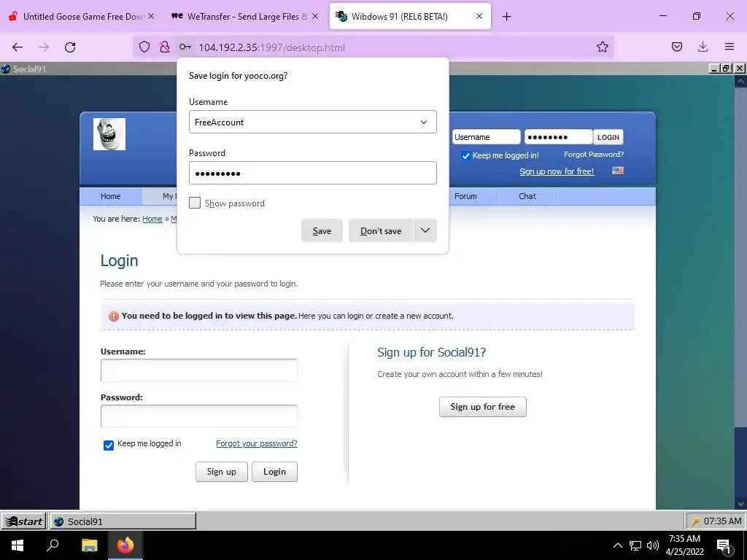Click the header LOGIN button
Screen dimensions: 747x560
608,137
